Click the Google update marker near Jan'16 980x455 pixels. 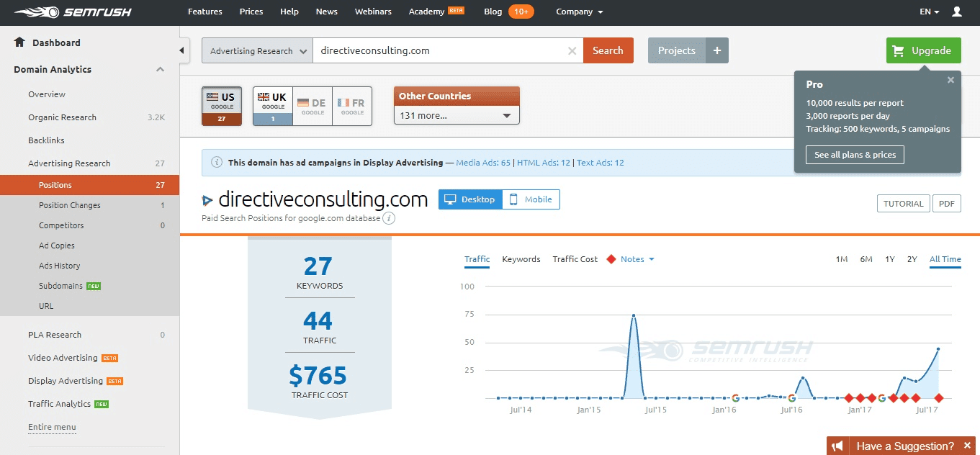click(x=735, y=397)
